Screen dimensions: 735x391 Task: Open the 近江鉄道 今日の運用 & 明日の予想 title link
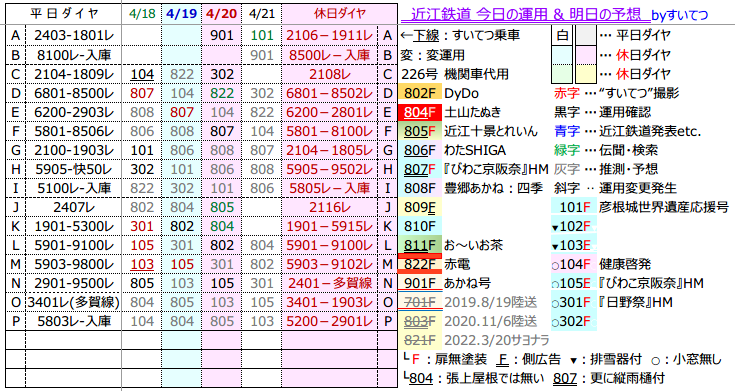(x=525, y=14)
